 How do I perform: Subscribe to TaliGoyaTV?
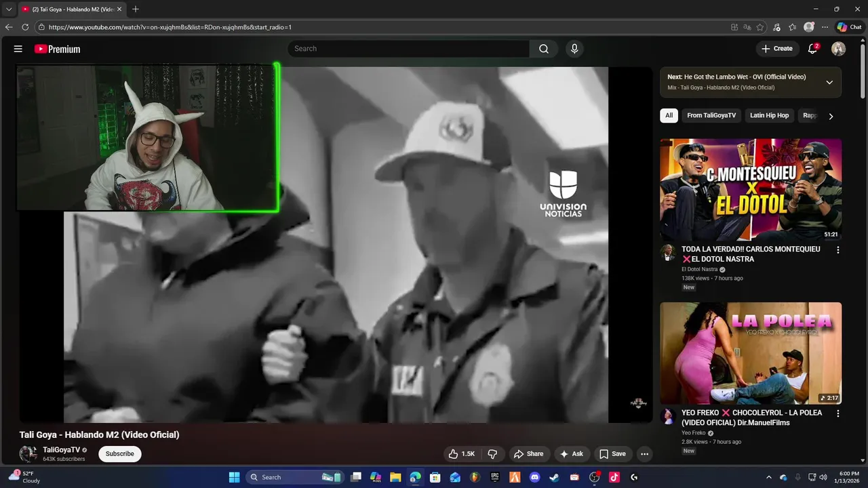(x=120, y=454)
